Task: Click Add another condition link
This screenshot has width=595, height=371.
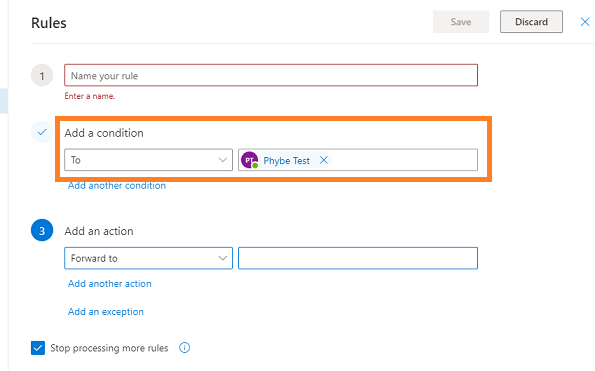Action: (117, 186)
